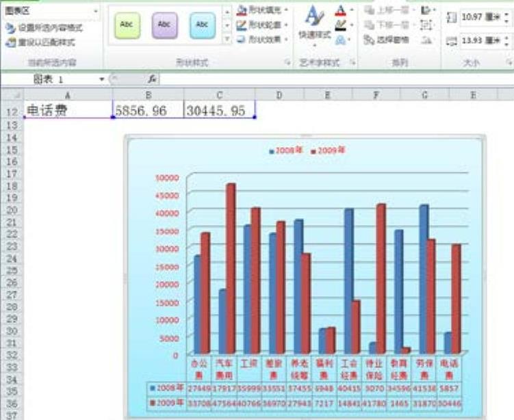Image resolution: width=514 pixels, height=420 pixels.
Task: Click the cell containing 电话费
Action: [68, 110]
